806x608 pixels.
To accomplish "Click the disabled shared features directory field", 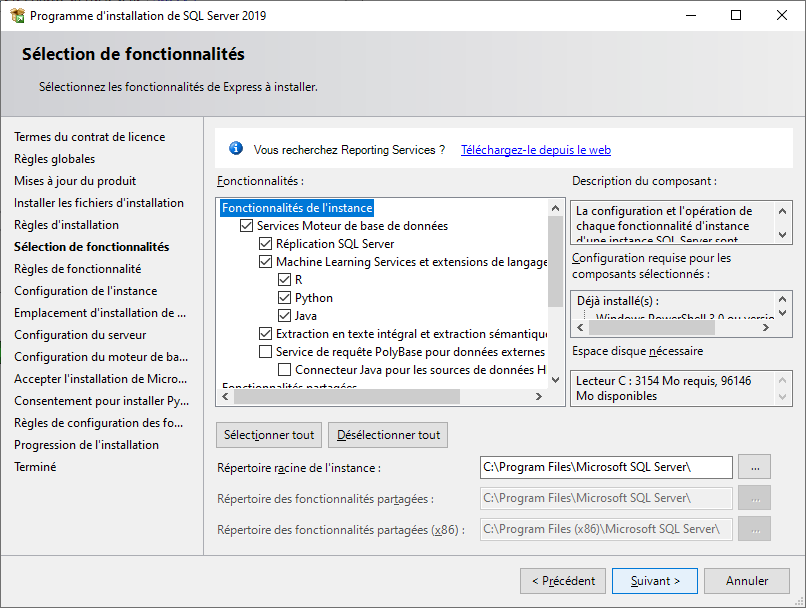I will pyautogui.click(x=606, y=498).
